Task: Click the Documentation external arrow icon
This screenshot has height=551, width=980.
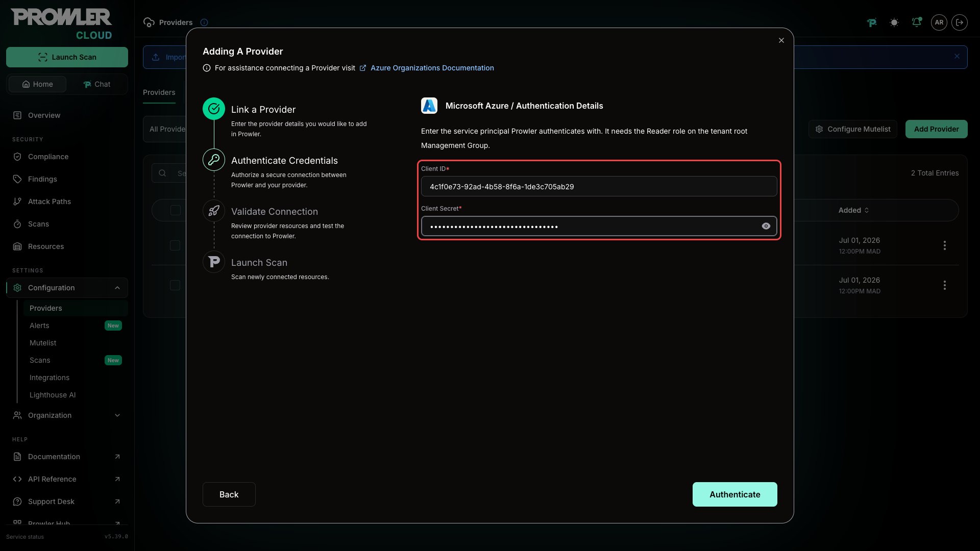Action: tap(117, 457)
